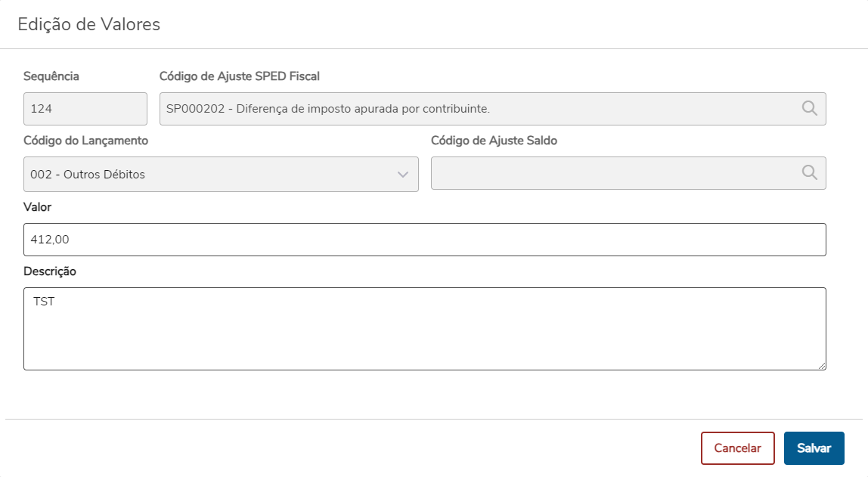Click the 'Código de Ajuste SPED Fiscal' label
Image resolution: width=868 pixels, height=477 pixels.
(240, 76)
